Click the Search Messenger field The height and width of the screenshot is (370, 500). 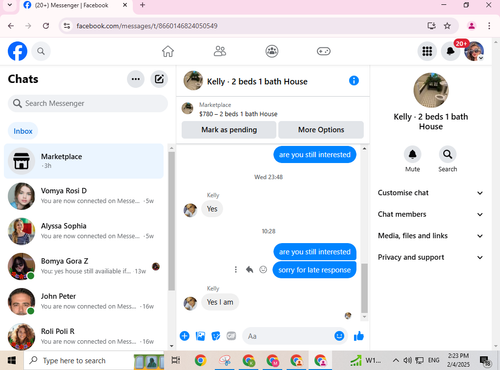88,103
